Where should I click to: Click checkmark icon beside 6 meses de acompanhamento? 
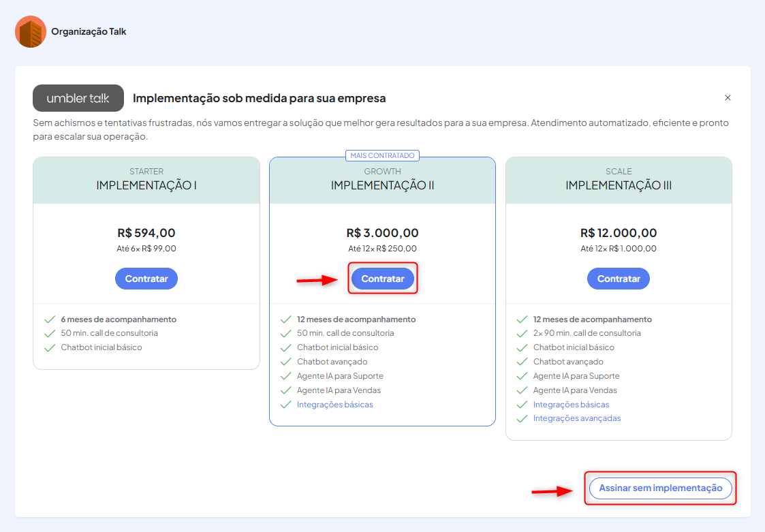(x=49, y=319)
